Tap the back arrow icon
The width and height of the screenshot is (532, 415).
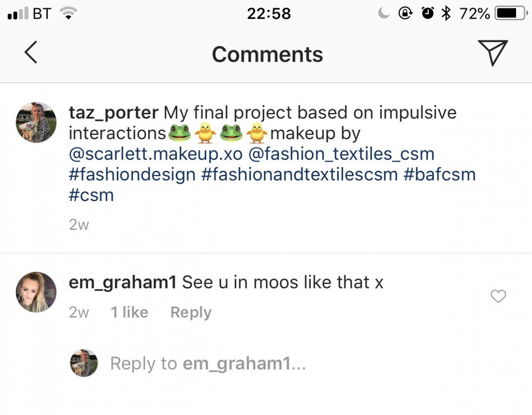pyautogui.click(x=31, y=53)
